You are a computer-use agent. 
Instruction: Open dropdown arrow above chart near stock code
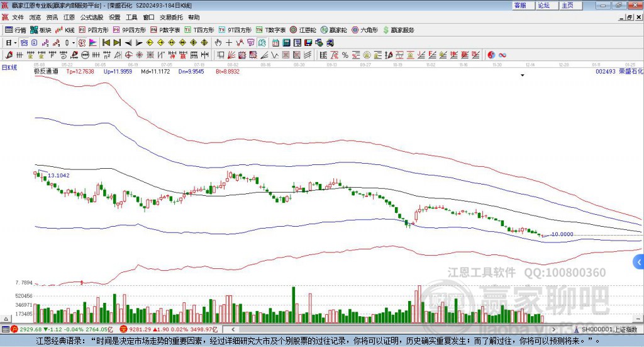[x=522, y=76]
